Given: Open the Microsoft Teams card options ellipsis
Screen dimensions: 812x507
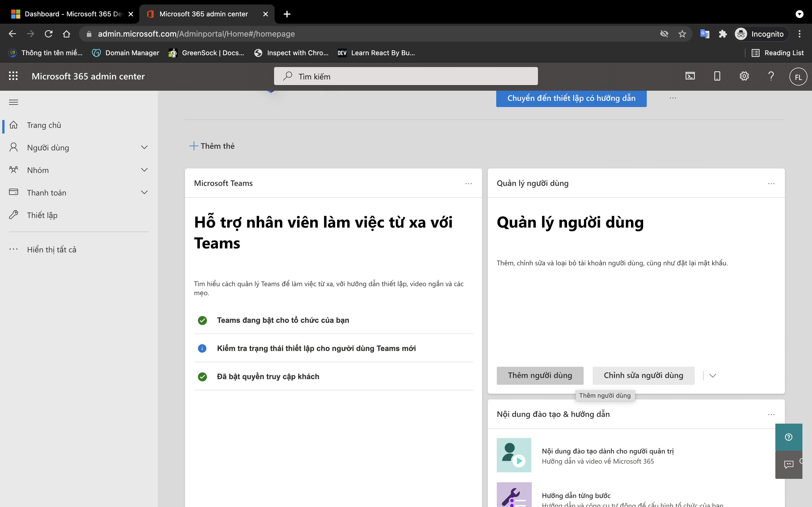Looking at the screenshot, I should tap(468, 183).
